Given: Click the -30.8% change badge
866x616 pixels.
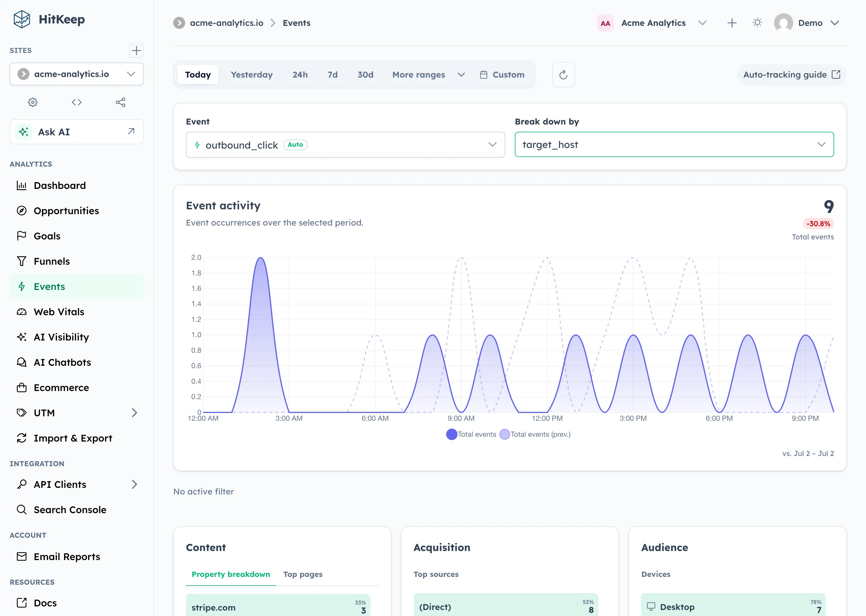Looking at the screenshot, I should pos(818,224).
